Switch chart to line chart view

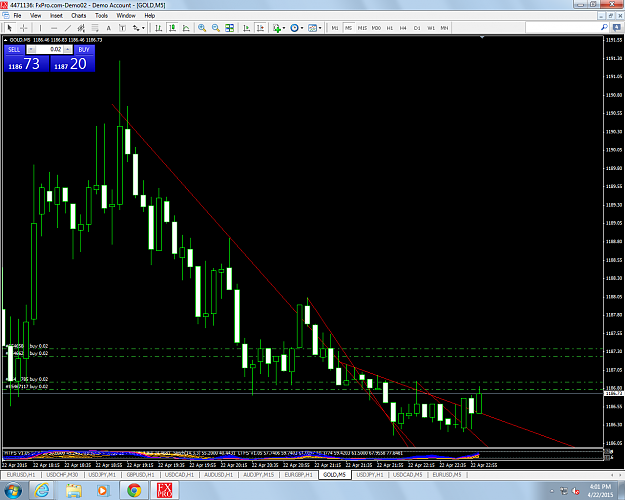pyautogui.click(x=186, y=28)
